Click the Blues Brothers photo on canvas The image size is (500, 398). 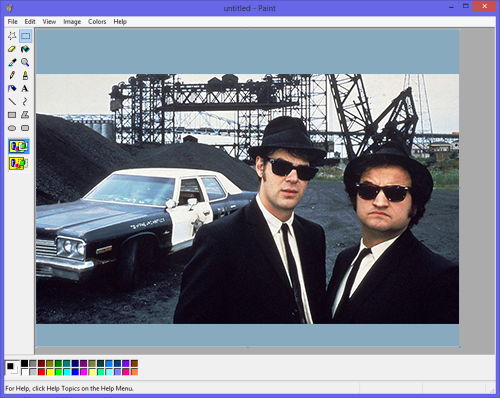click(247, 199)
